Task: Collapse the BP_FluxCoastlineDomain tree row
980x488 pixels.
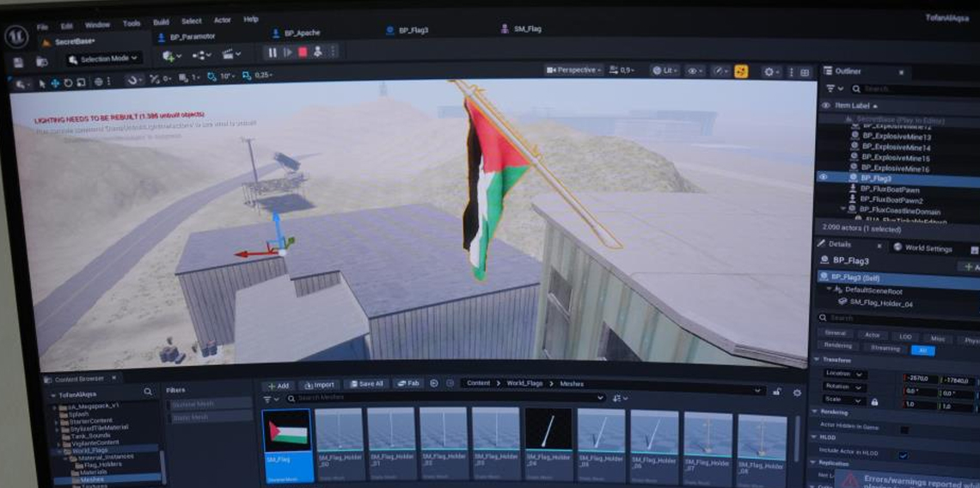Action: (842, 208)
